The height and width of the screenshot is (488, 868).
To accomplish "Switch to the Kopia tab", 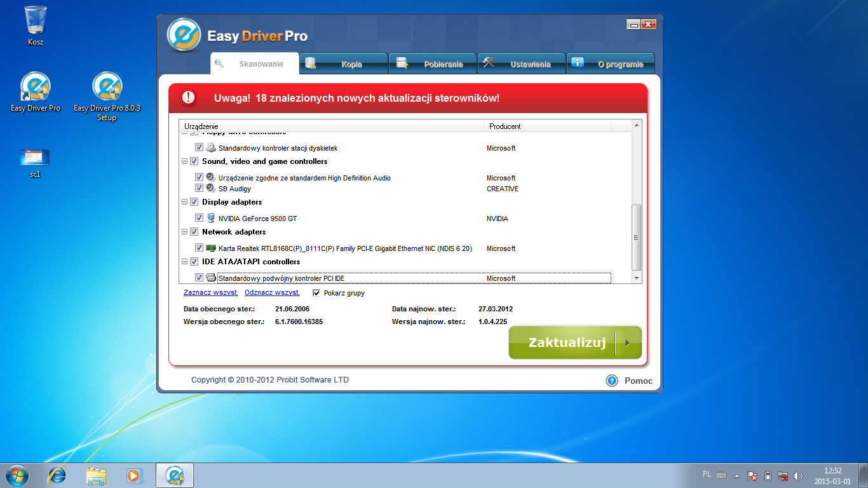I will 344,64.
